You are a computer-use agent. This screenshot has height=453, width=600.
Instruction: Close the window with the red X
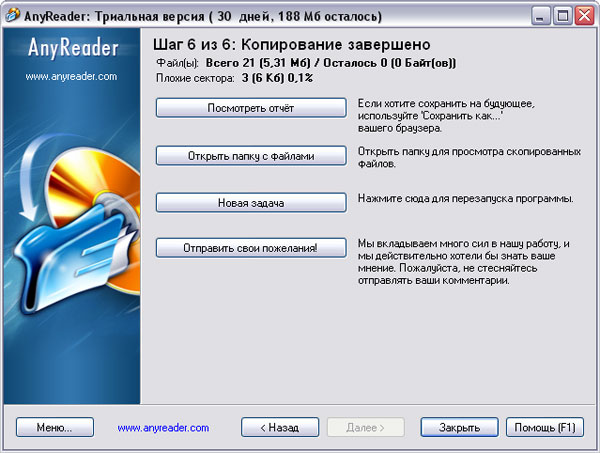point(585,16)
